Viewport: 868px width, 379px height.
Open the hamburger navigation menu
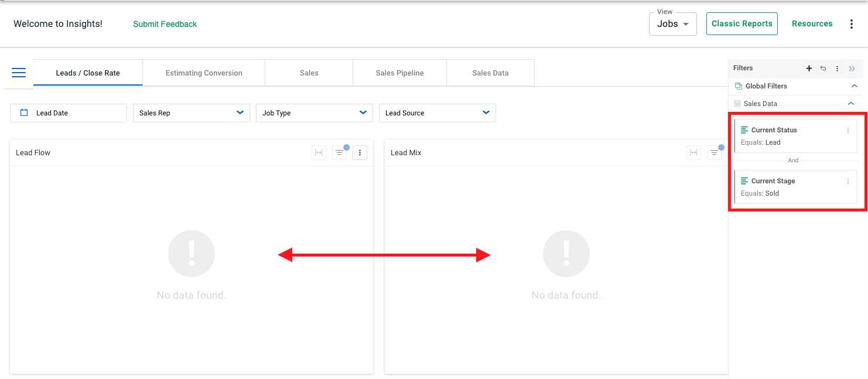18,73
